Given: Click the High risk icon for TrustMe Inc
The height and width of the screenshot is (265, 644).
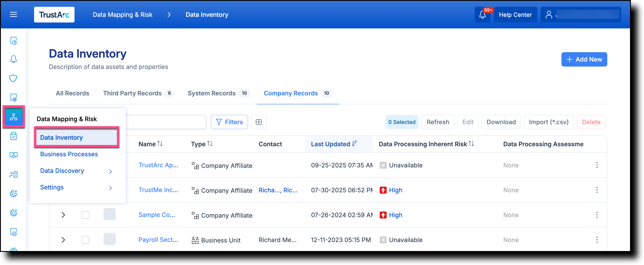Looking at the screenshot, I should (x=383, y=190).
